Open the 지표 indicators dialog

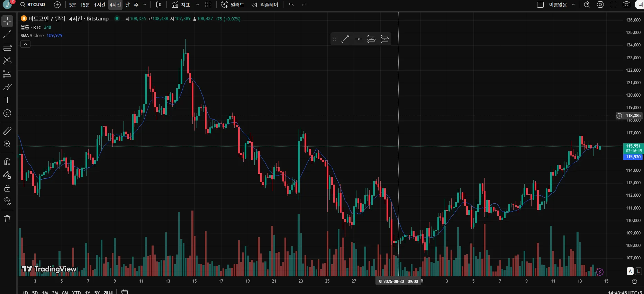[181, 5]
